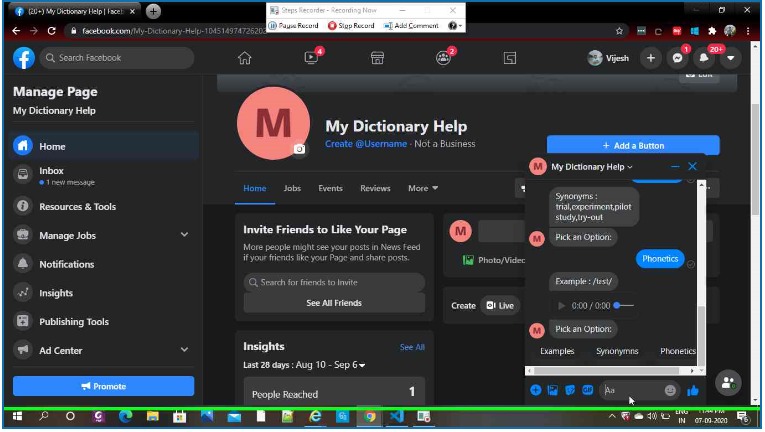Viewport: 765px width, 432px height.
Task: Bookmark page with star icon
Action: point(619,31)
